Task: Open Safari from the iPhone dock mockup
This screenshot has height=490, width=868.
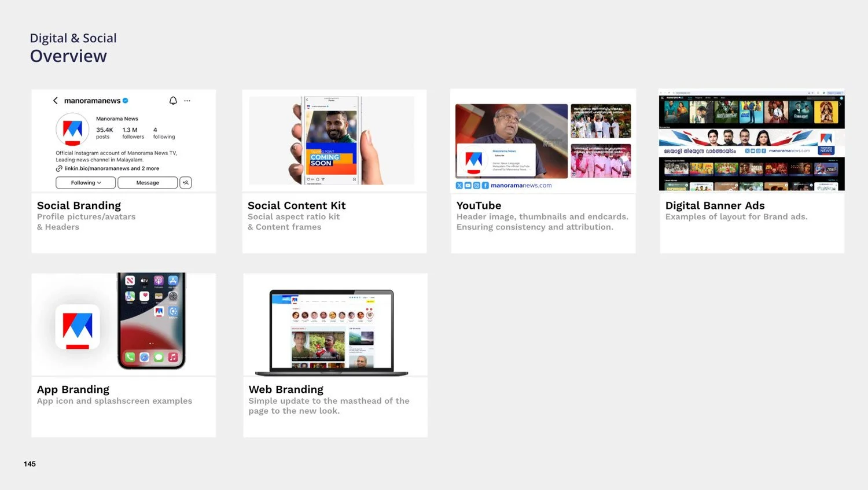Action: pyautogui.click(x=144, y=358)
